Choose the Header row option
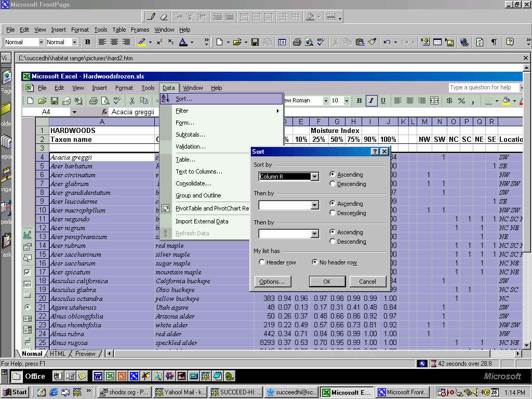This screenshot has width=532, height=399. pos(262,262)
